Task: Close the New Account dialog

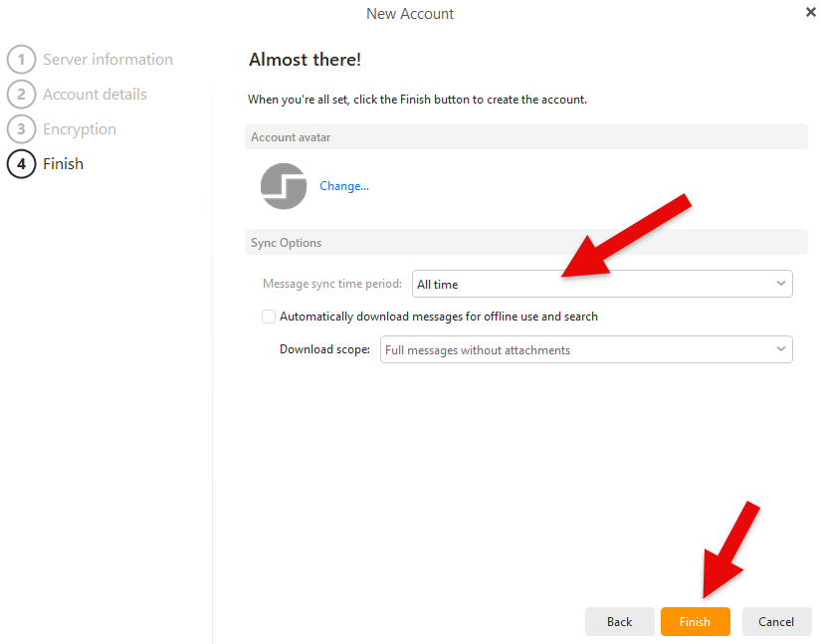Action: [810, 12]
